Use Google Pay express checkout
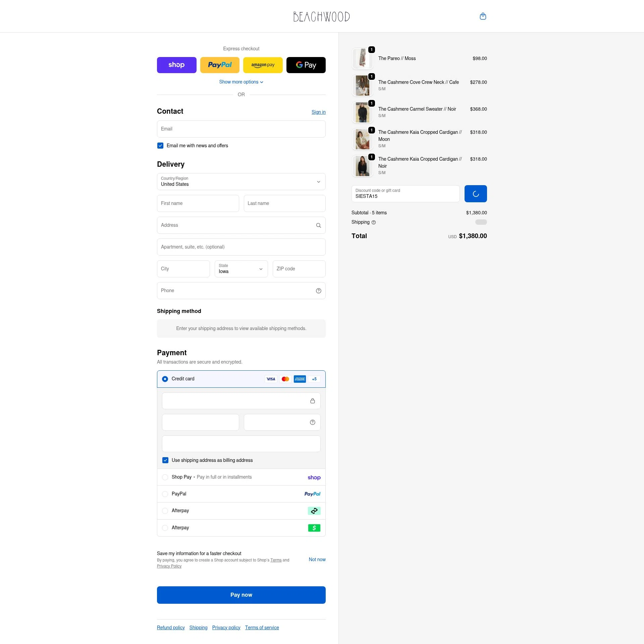644x644 pixels. coord(306,65)
